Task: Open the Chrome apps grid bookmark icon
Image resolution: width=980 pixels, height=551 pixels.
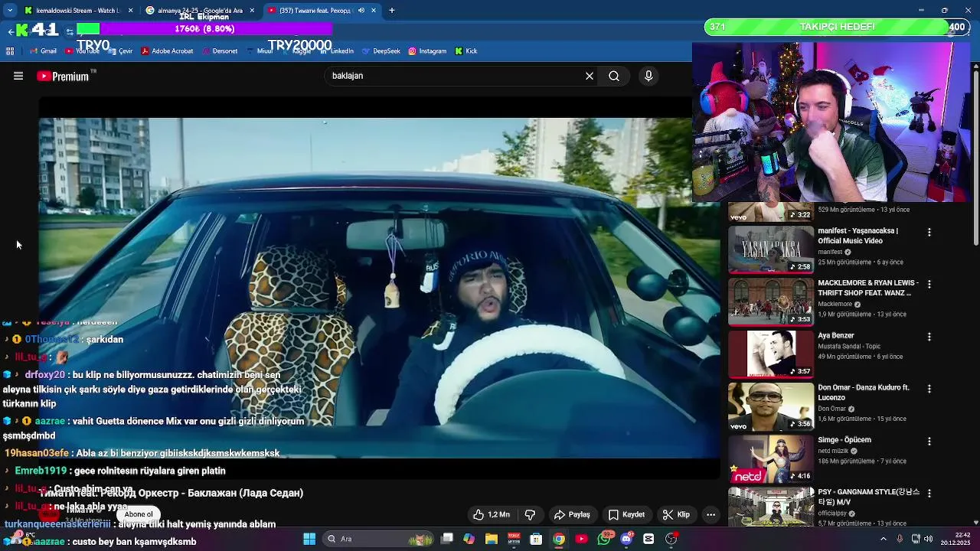Action: [x=10, y=51]
